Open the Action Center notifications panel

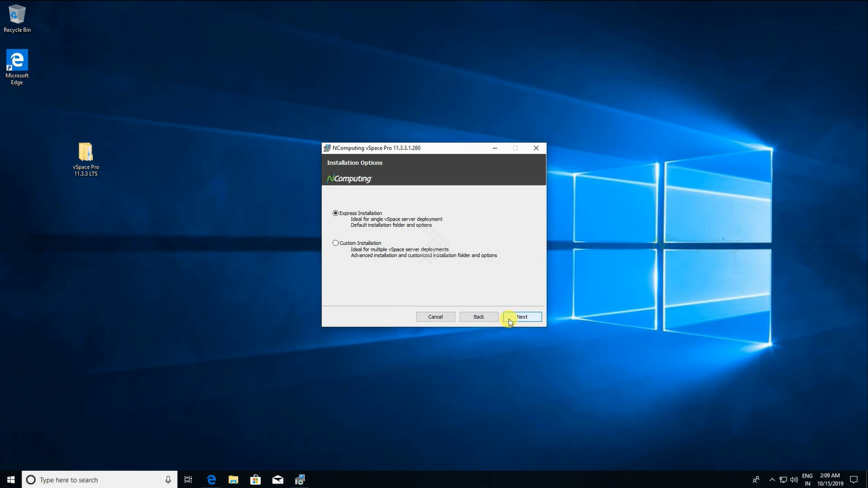[854, 480]
